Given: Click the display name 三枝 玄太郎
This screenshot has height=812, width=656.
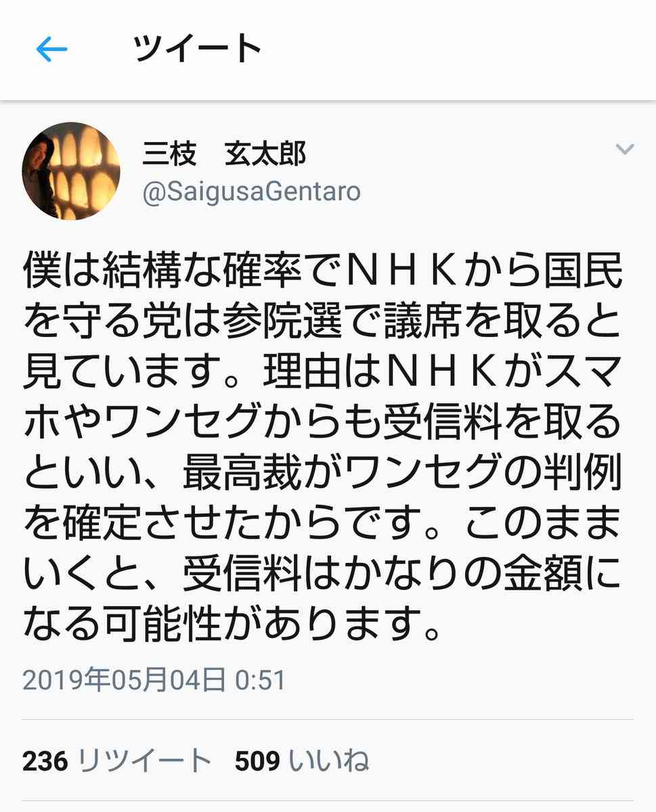Looking at the screenshot, I should tap(223, 154).
